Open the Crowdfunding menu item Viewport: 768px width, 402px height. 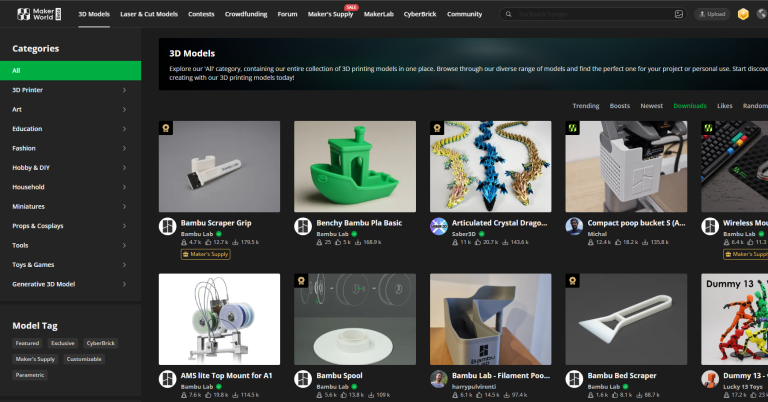click(246, 14)
